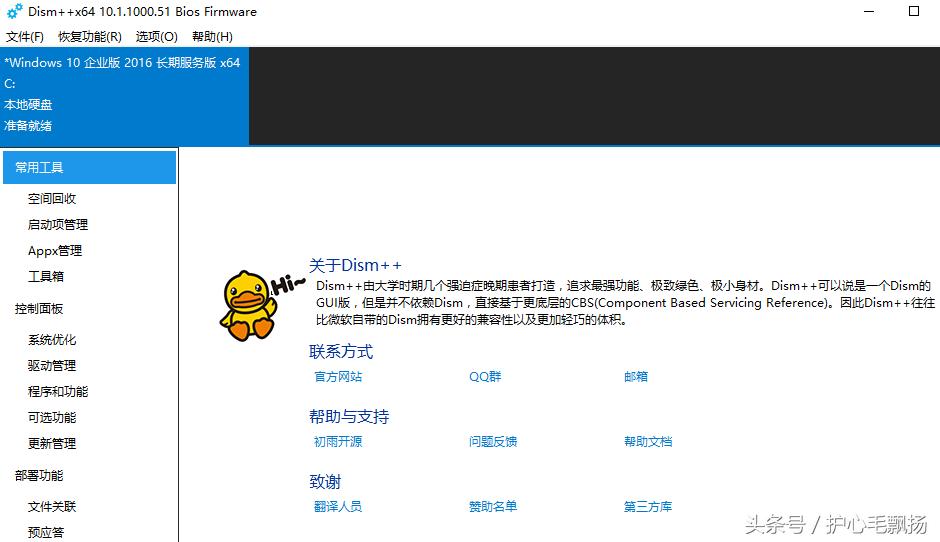The height and width of the screenshot is (542, 940).
Task: Open 空间回收 in the sidebar
Action: tap(52, 198)
